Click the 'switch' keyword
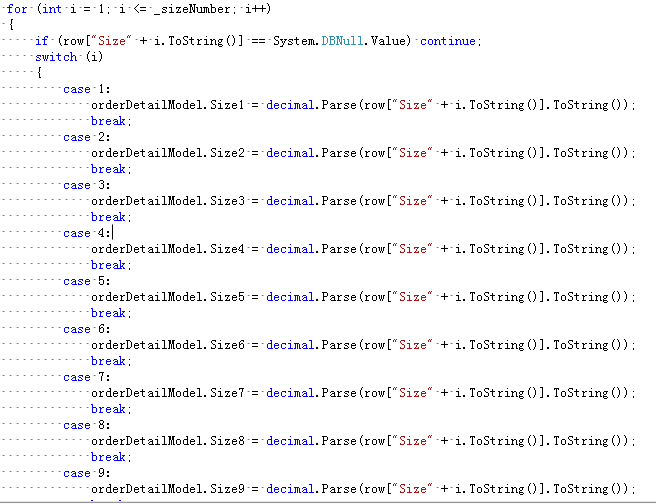Image resolution: width=656 pixels, height=504 pixels. pyautogui.click(x=56, y=57)
